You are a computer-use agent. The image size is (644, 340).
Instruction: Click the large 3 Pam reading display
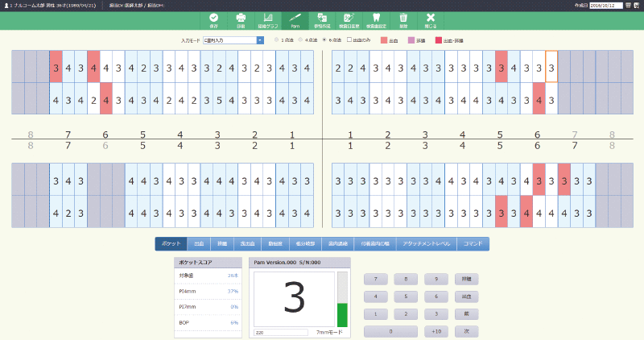click(294, 299)
